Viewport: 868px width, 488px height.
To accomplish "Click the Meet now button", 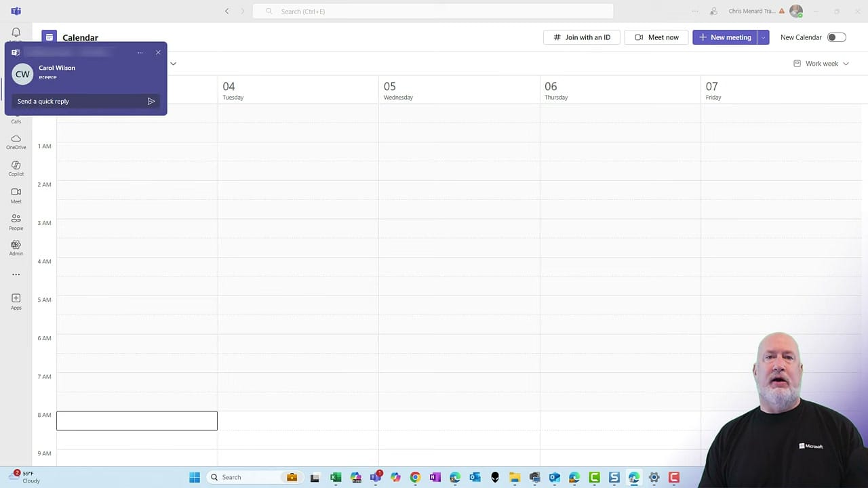I will (x=656, y=37).
